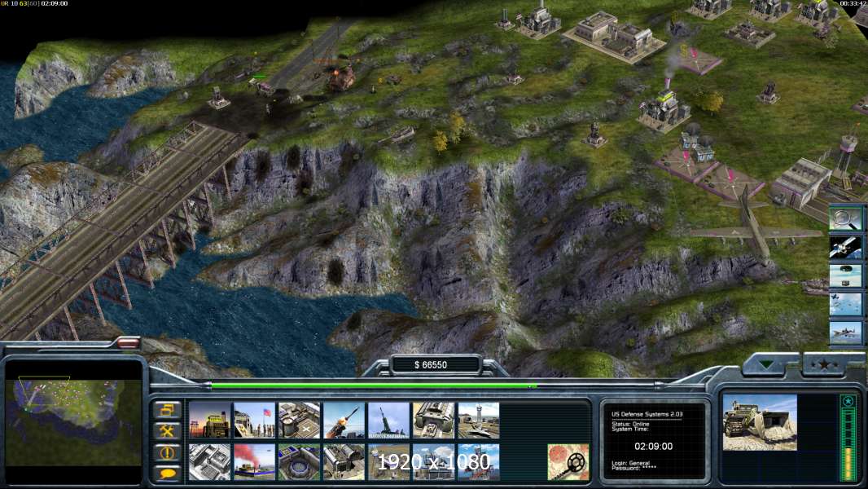Screen dimensions: 868x489
Task: Toggle the red switch above minimap
Action: click(x=128, y=343)
